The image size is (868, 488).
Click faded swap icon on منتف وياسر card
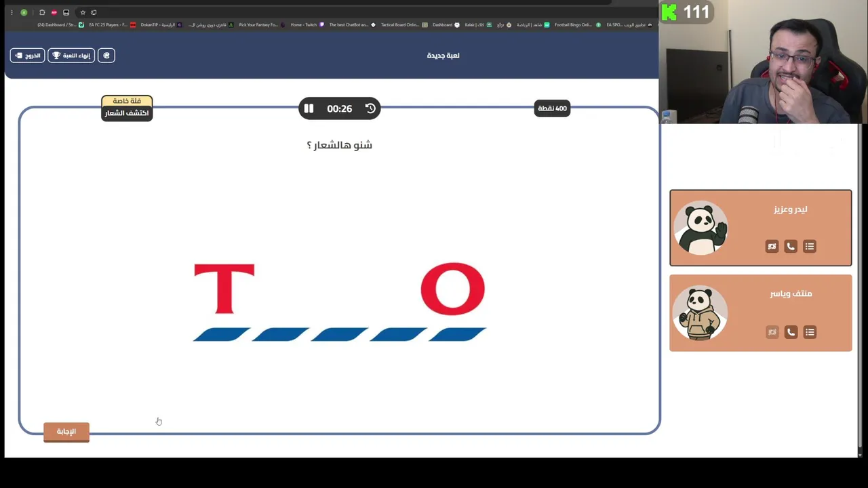tap(772, 332)
